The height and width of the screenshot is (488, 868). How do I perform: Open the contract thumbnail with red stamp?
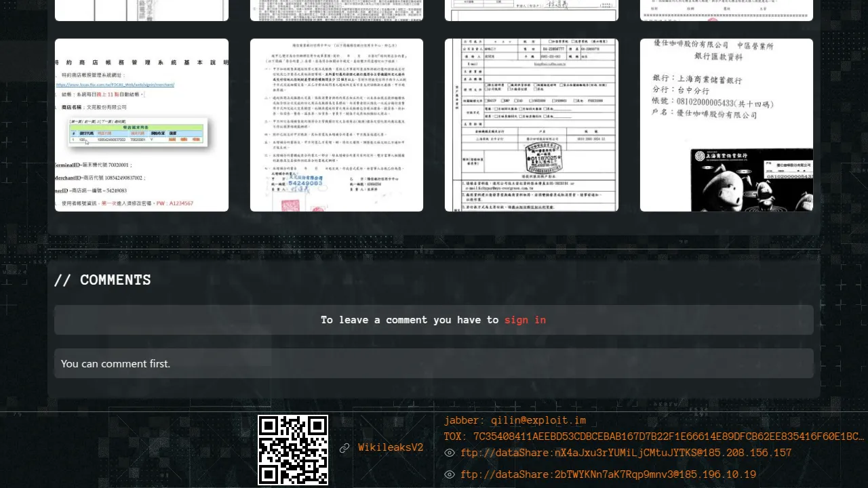pos(336,125)
